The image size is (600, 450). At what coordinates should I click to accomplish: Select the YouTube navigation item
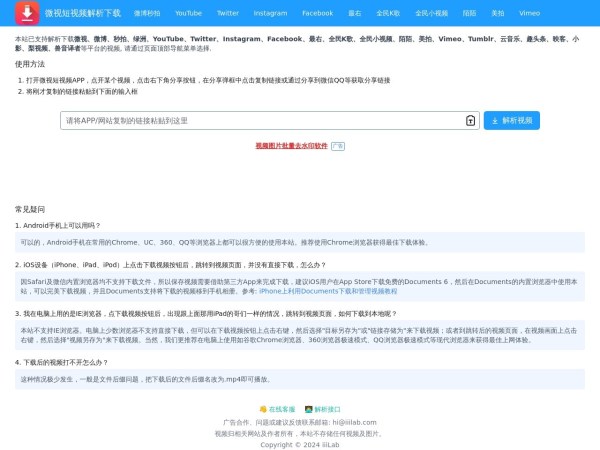[x=188, y=14]
